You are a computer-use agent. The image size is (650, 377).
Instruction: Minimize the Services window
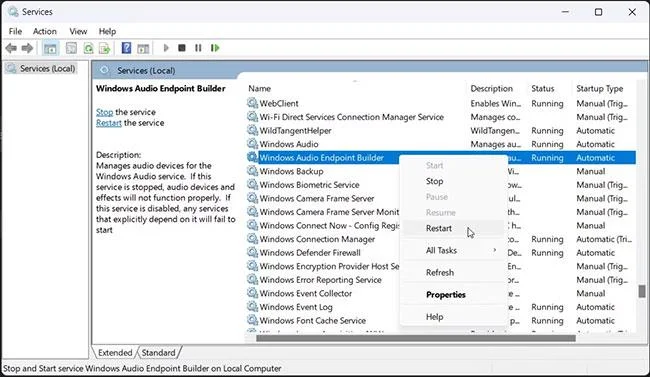point(565,12)
